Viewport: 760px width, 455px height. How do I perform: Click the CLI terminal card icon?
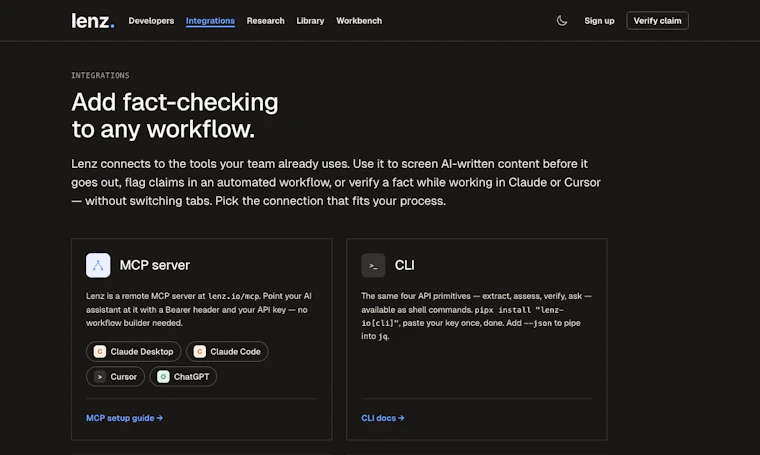pos(373,265)
